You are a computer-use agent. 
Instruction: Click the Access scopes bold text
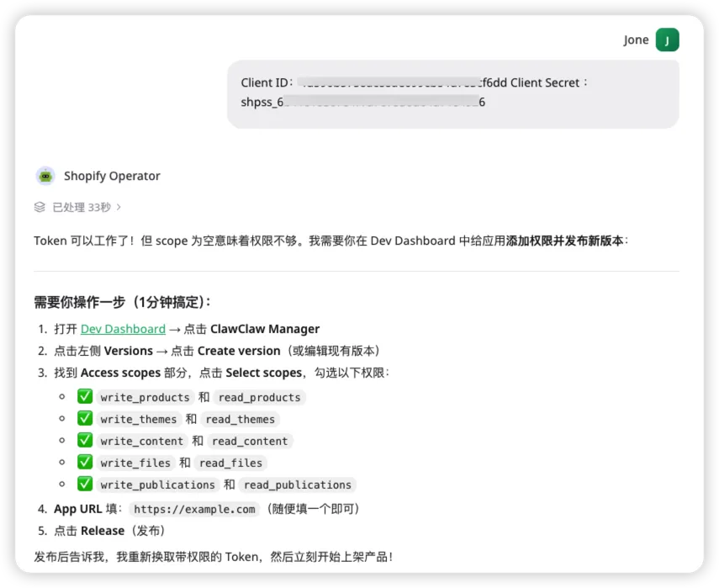click(120, 373)
